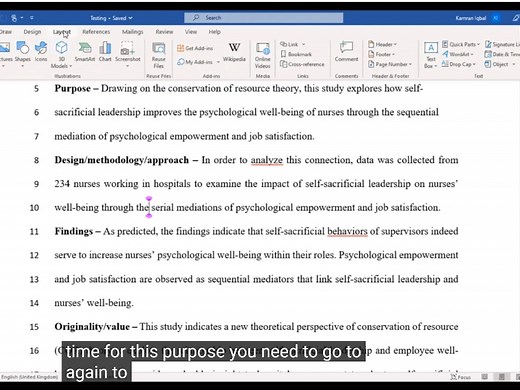Open 3D Models insert tool

click(62, 54)
